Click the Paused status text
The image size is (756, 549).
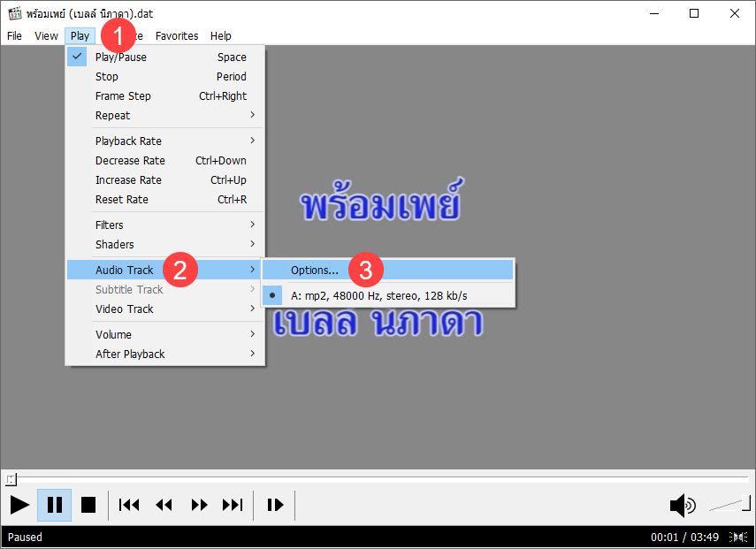(x=25, y=537)
